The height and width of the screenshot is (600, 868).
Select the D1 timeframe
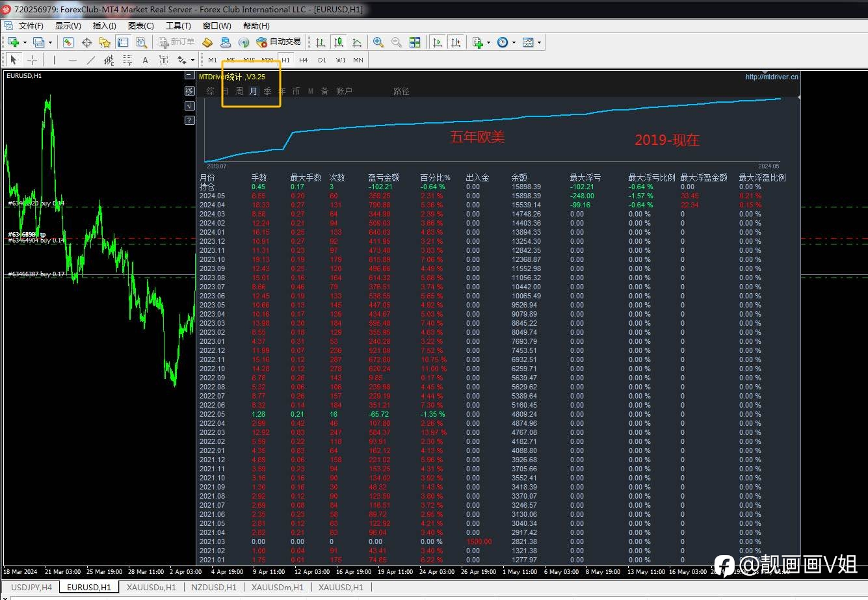[x=322, y=60]
